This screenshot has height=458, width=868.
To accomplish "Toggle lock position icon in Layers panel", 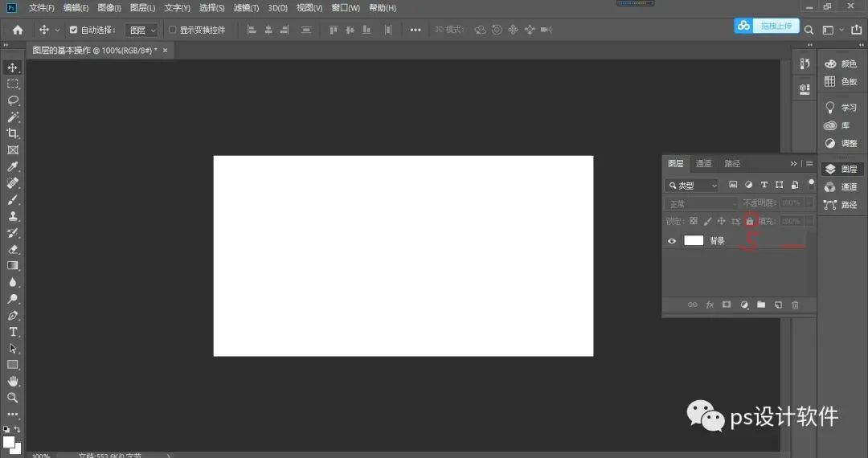I will (721, 221).
